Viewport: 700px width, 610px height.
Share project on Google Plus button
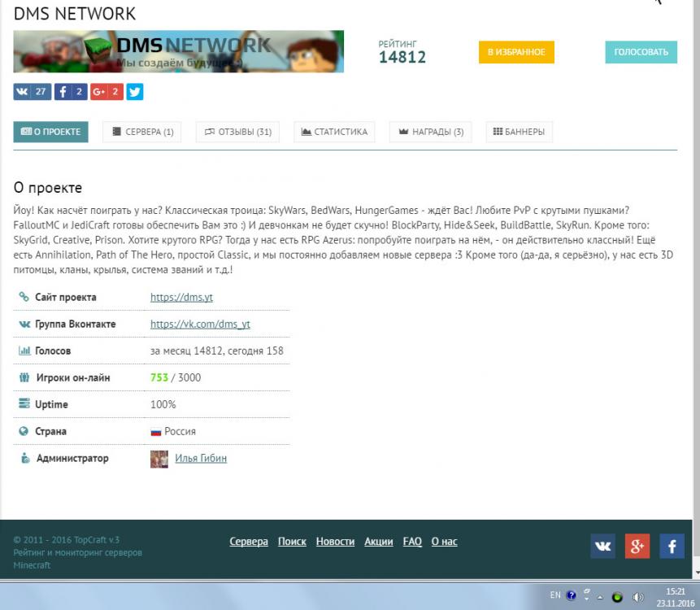[107, 92]
